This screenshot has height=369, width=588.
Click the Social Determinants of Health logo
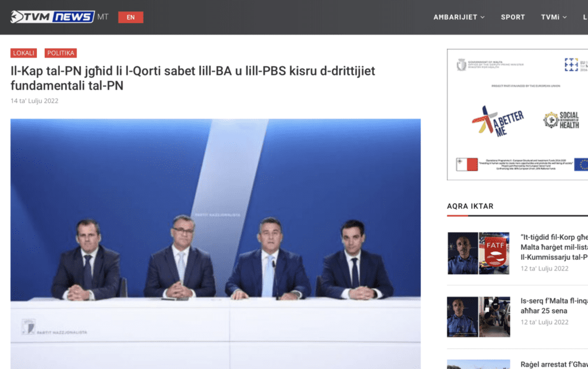click(x=561, y=121)
